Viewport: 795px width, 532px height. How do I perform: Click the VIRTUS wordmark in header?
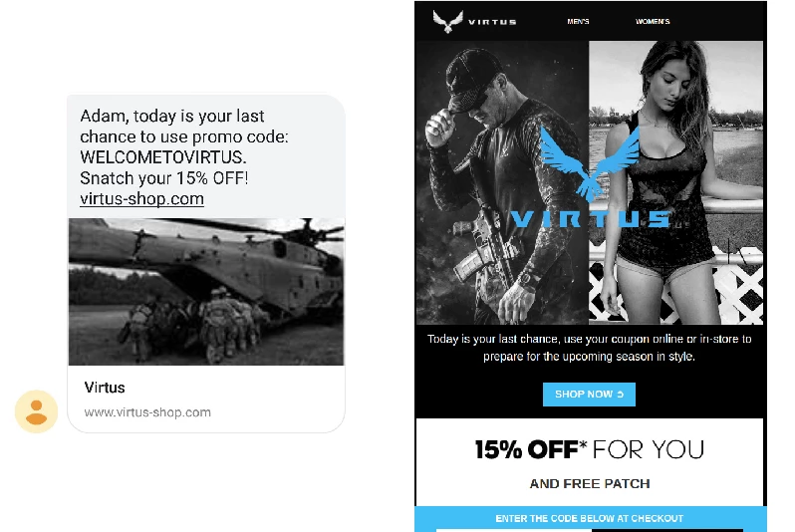(x=492, y=22)
